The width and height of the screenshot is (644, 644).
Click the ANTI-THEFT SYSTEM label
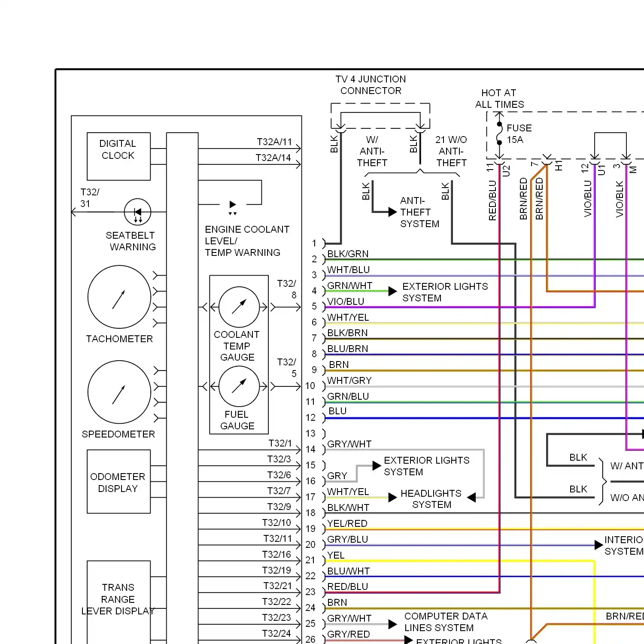(x=420, y=213)
